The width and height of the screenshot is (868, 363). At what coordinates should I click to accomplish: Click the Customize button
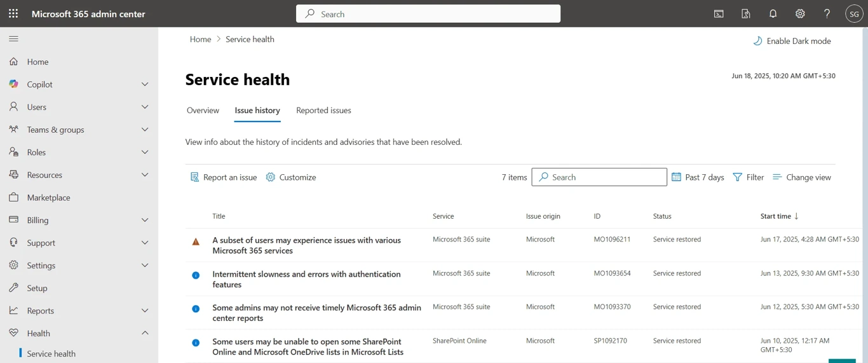(291, 177)
